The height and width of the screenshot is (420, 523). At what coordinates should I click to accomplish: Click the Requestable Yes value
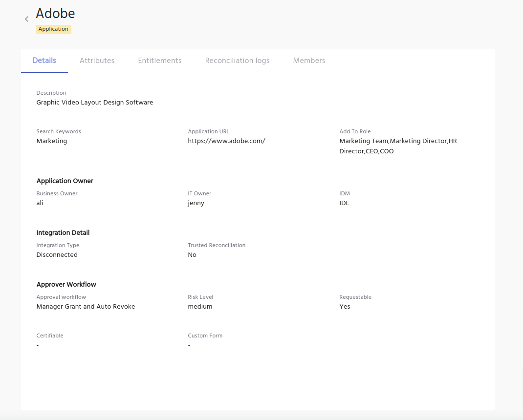coord(345,307)
